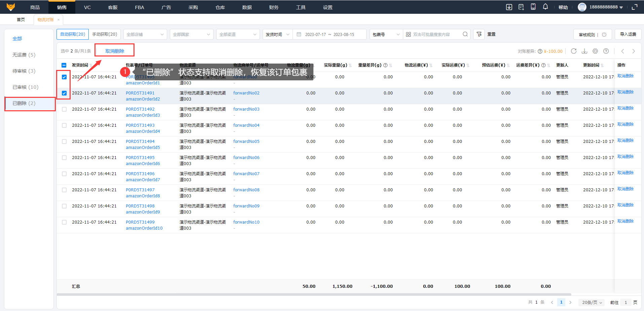Screen dimensions: 644x311
Task: Click the 导入运费 button
Action: click(x=628, y=34)
